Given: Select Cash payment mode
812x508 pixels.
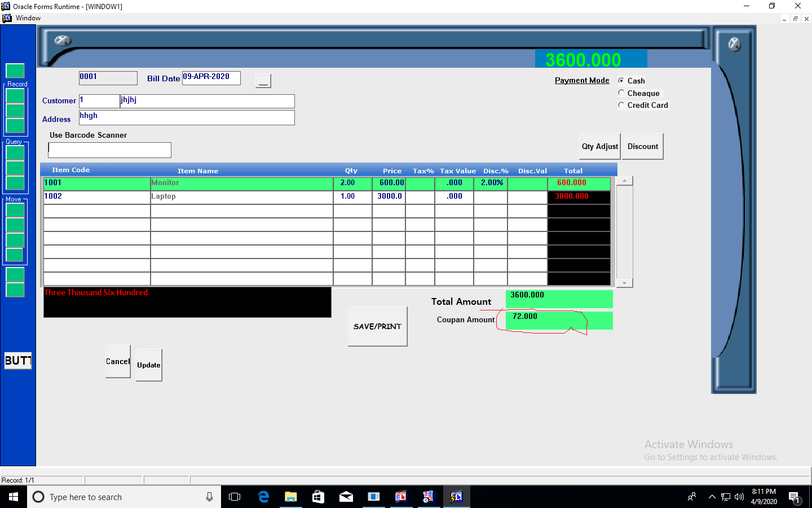Looking at the screenshot, I should [621, 81].
